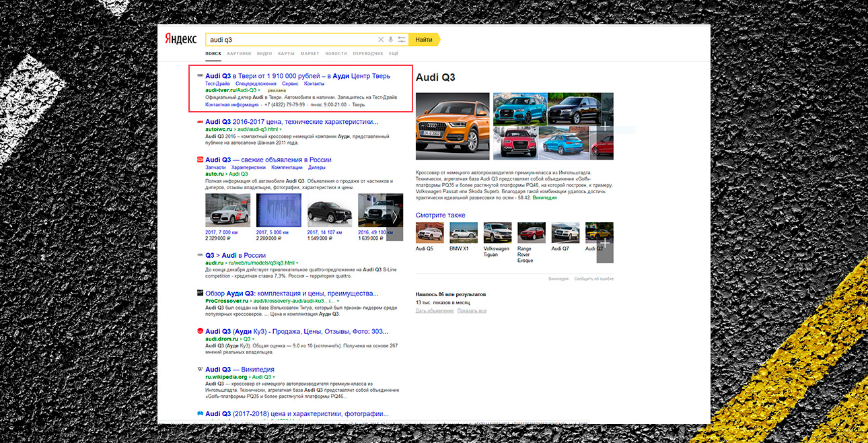Open dropdown arrow next to audi-tver.ru/Audi-Q3
The width and height of the screenshot is (868, 443).
[259, 90]
